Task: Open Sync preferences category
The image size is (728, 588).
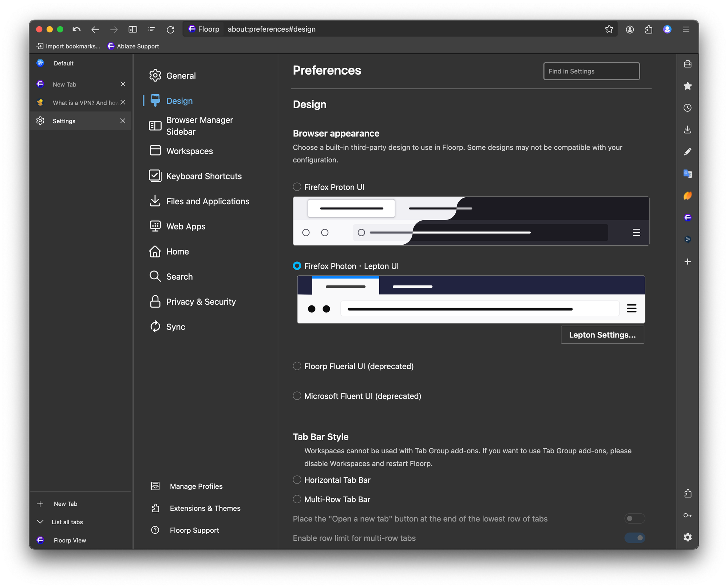Action: [x=167, y=327]
